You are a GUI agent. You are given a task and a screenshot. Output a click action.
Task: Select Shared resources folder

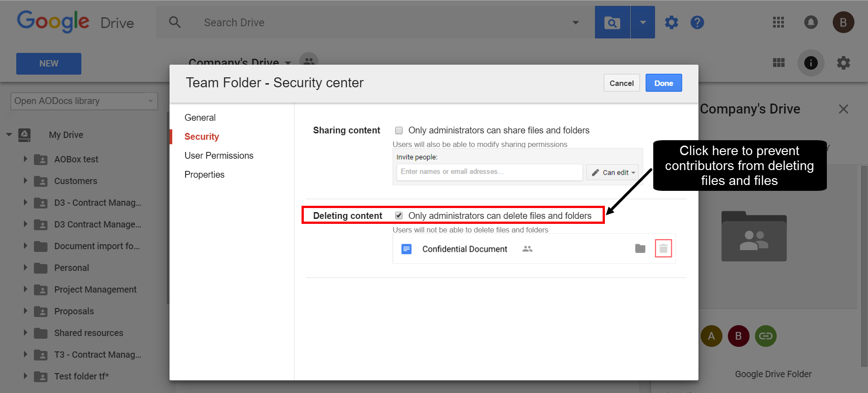[89, 333]
